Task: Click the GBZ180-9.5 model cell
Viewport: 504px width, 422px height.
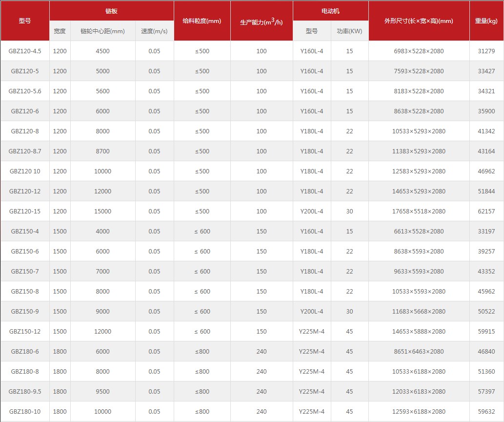Action: [25, 392]
